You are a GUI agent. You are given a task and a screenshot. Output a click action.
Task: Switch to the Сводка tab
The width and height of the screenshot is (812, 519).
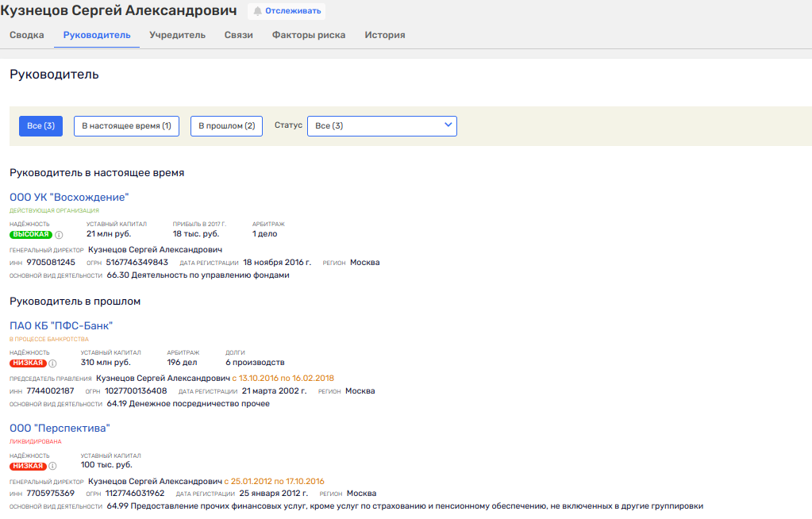click(x=27, y=35)
